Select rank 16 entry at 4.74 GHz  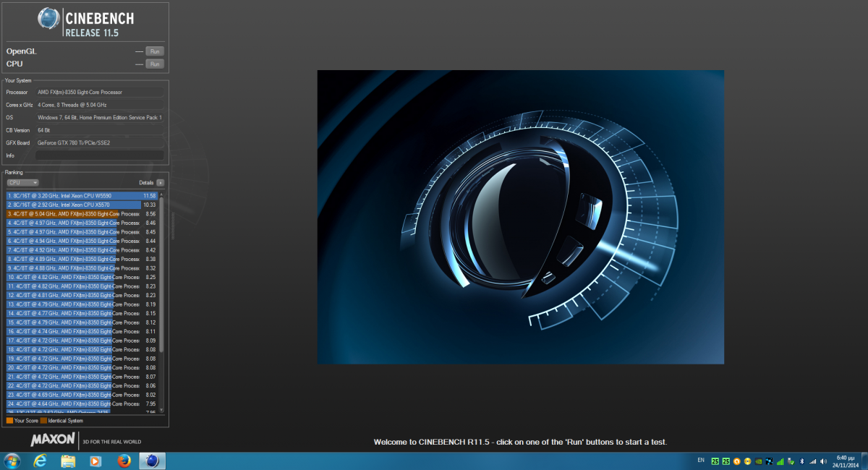82,332
